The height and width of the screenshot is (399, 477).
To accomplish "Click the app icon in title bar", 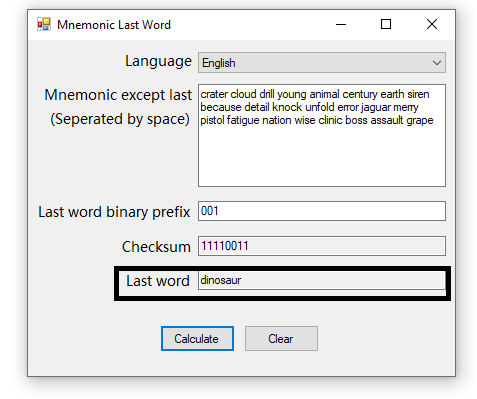I will point(44,24).
